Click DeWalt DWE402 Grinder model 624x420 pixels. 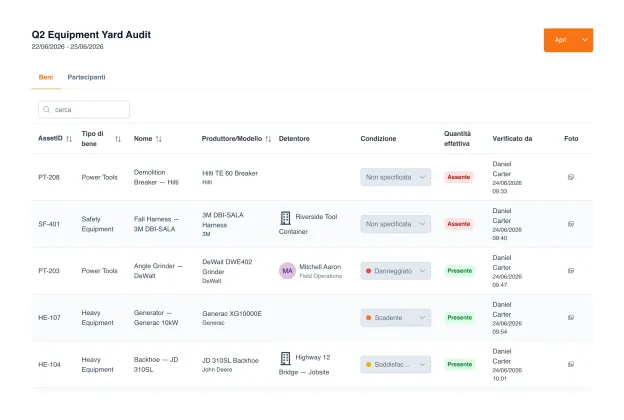(x=227, y=267)
